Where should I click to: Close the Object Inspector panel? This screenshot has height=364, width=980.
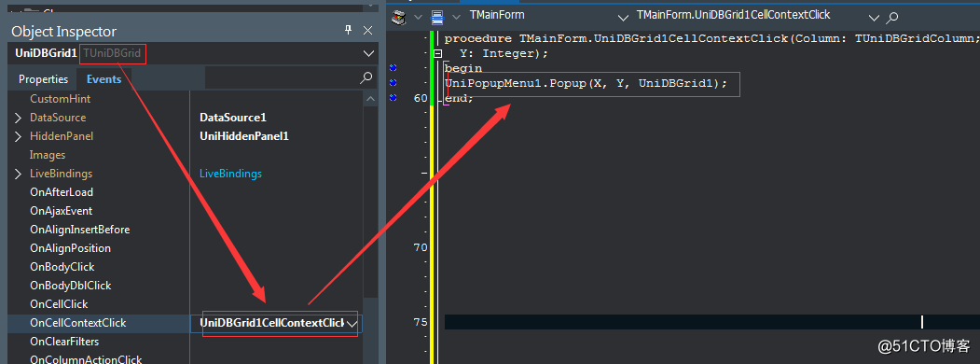coord(368,30)
